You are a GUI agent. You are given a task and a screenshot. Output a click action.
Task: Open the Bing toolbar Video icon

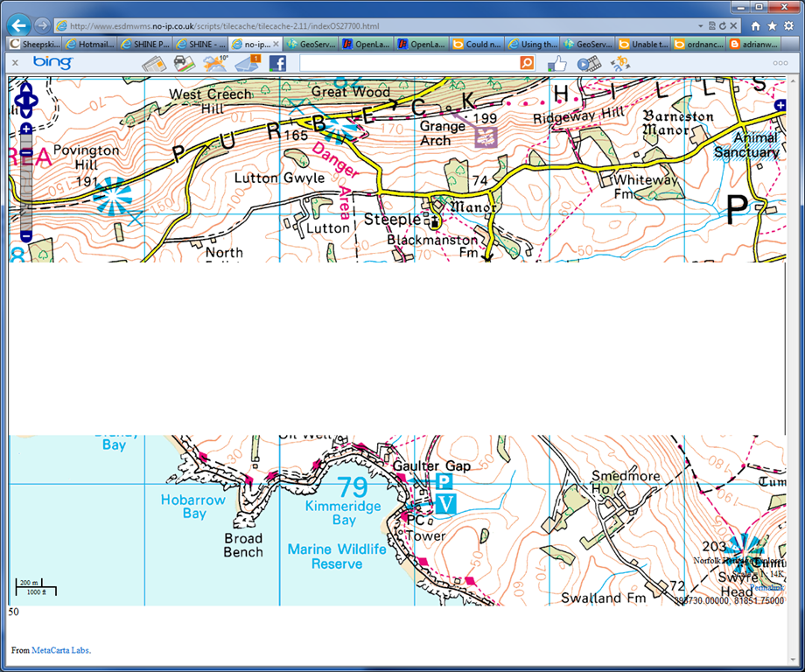click(x=589, y=64)
